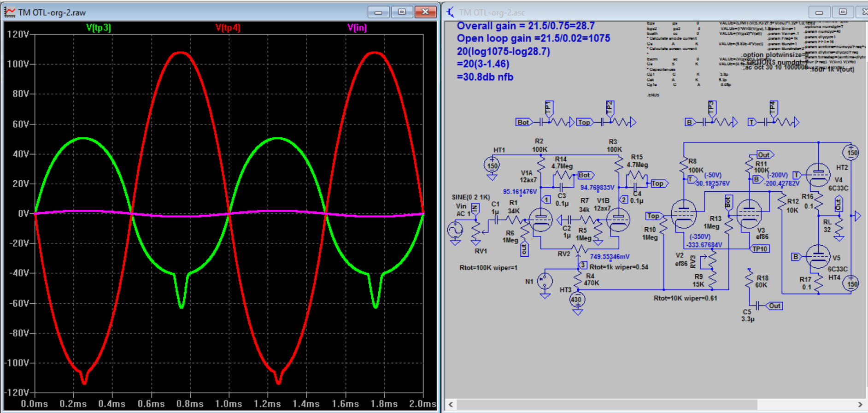Click the Bot net label at top row
Image resolution: width=868 pixels, height=413 pixels.
524,122
